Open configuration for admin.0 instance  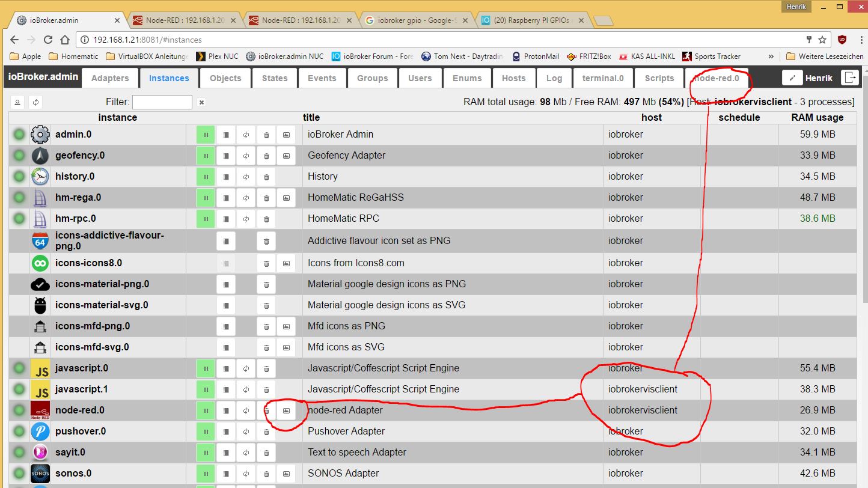pos(226,135)
